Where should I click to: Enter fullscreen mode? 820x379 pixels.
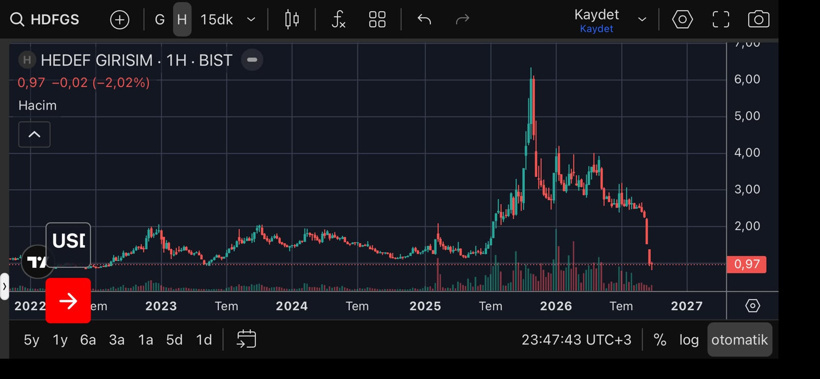tap(721, 20)
